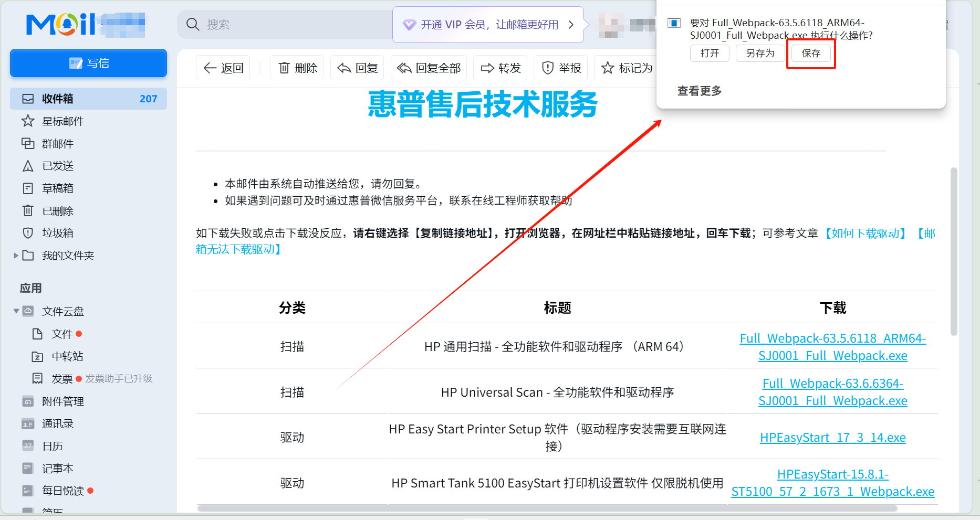Open the drafts (草稿箱) folder
This screenshot has height=520, width=980.
(57, 188)
